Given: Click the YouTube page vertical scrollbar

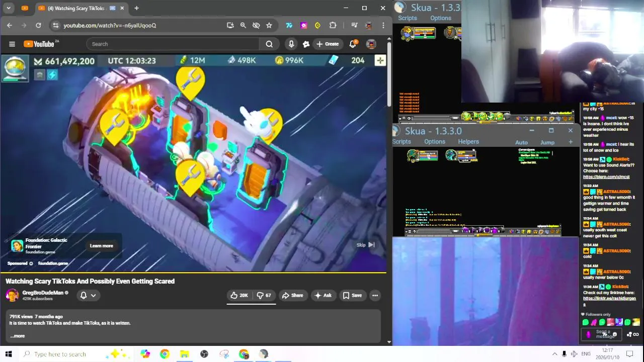Looking at the screenshot, I should pos(389,75).
